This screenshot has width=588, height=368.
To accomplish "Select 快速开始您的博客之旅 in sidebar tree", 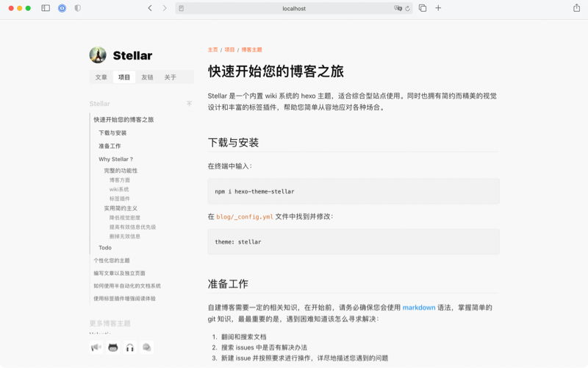I will point(123,119).
